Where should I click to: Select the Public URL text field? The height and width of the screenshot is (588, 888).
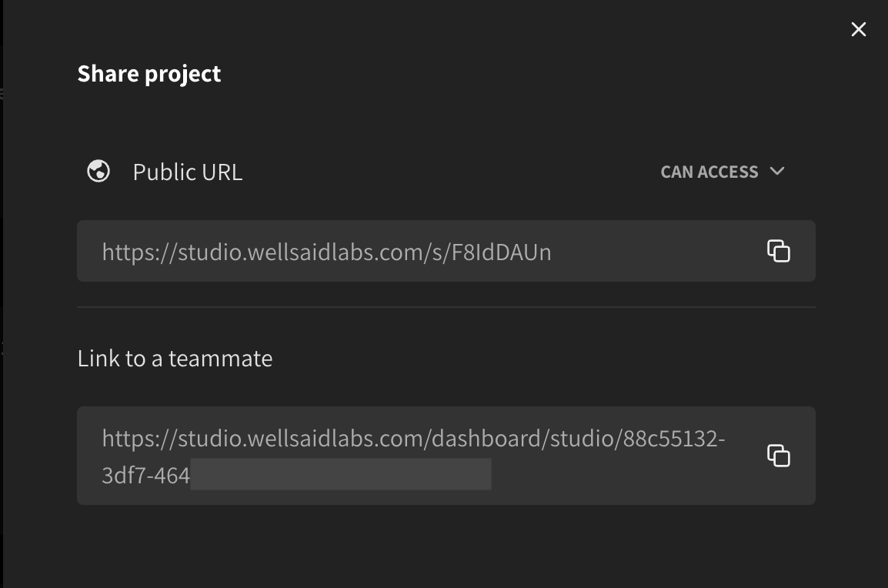pyautogui.click(x=385, y=251)
